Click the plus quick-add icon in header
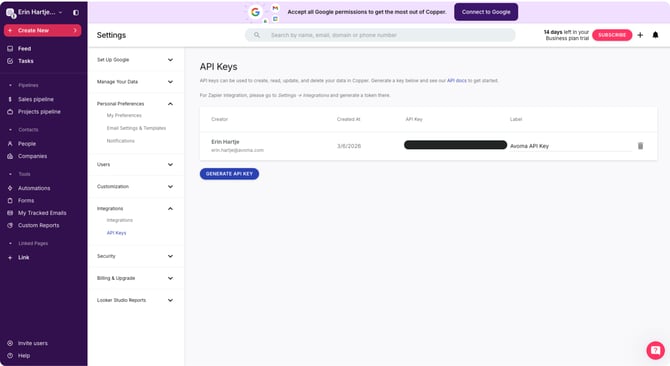Screen dimensions: 670x366 [640, 35]
